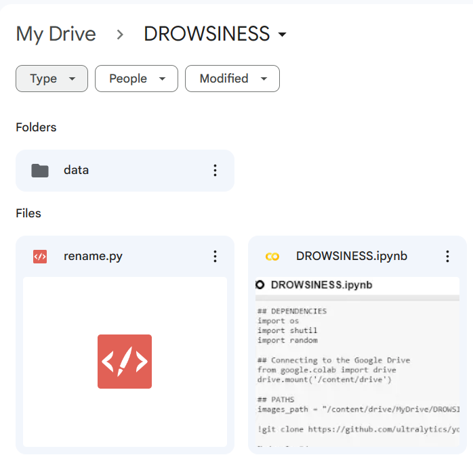The width and height of the screenshot is (473, 476).
Task: Expand the People filter dropdown
Action: pyautogui.click(x=136, y=79)
